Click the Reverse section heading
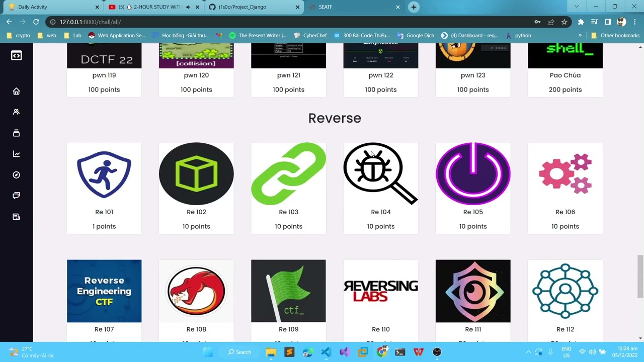 [335, 118]
